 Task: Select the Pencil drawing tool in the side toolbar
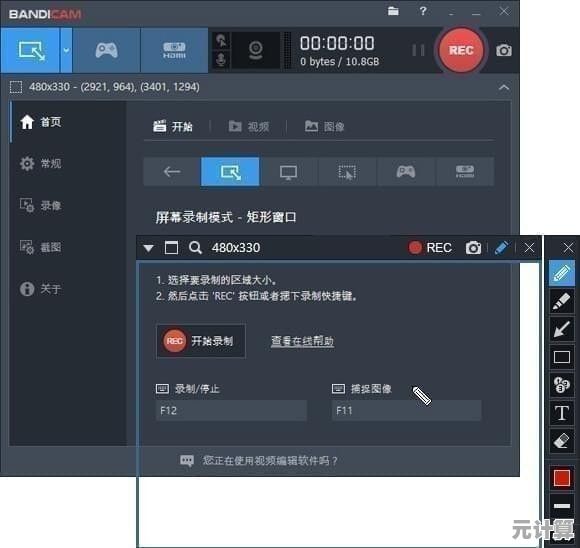tap(562, 273)
